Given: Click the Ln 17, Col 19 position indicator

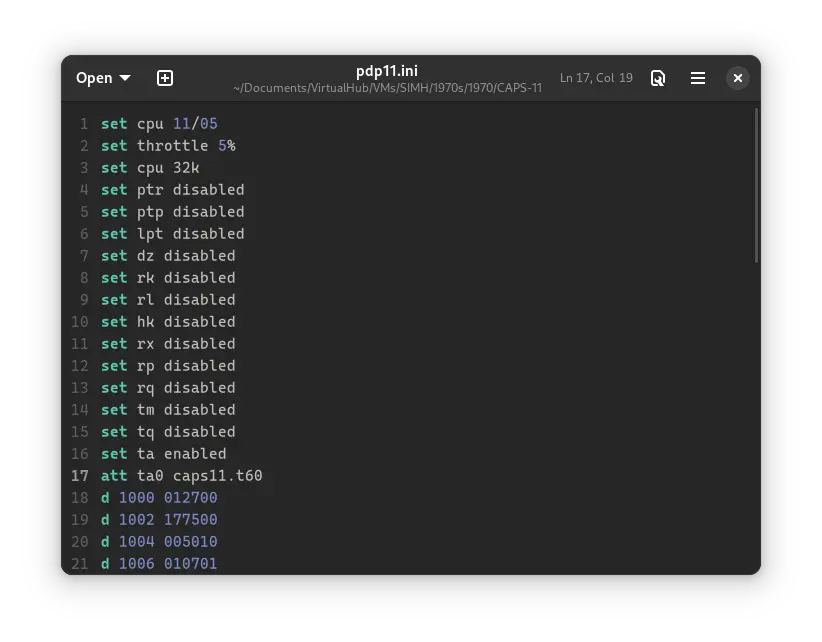Looking at the screenshot, I should pos(596,78).
